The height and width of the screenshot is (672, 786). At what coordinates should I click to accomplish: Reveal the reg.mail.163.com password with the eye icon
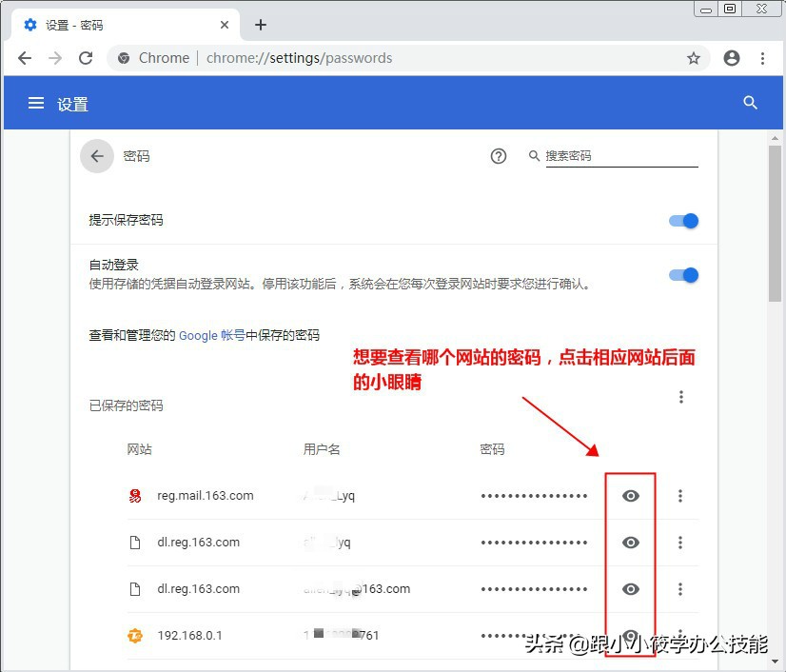[630, 496]
